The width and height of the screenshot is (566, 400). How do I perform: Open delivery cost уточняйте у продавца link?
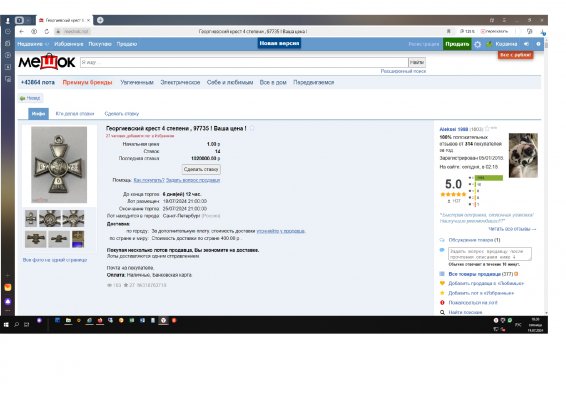(x=280, y=231)
